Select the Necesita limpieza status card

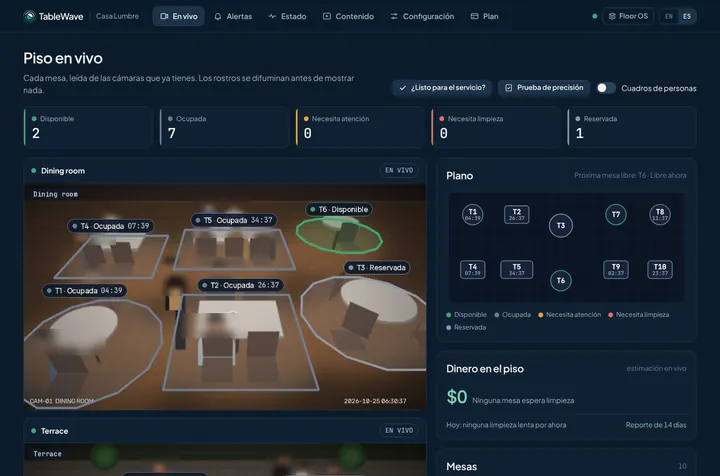pos(496,127)
